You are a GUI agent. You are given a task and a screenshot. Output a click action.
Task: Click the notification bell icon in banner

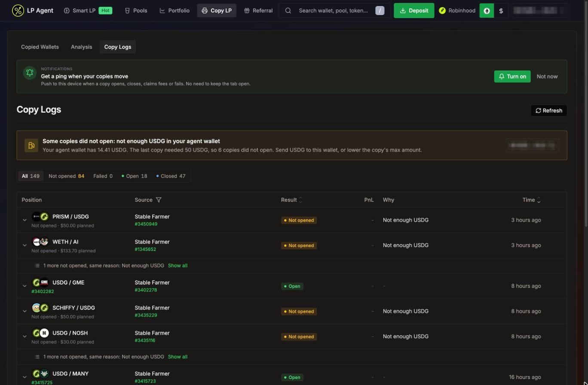[30, 73]
